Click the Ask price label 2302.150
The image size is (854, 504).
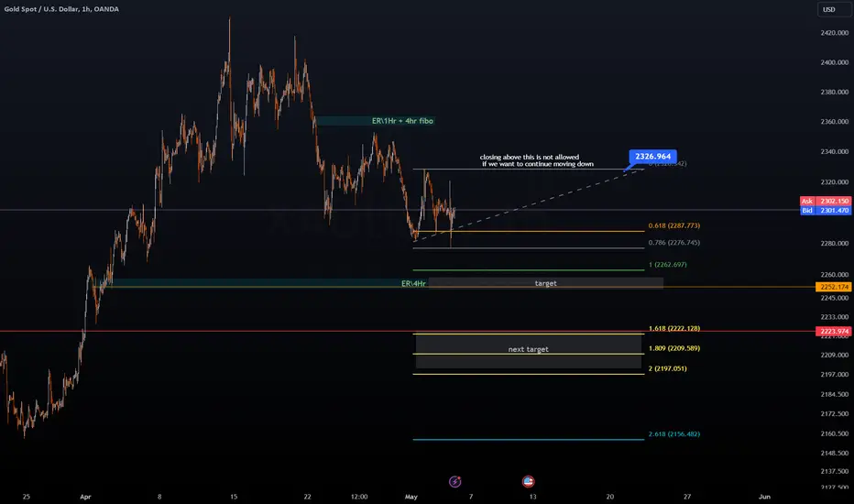tap(826, 201)
